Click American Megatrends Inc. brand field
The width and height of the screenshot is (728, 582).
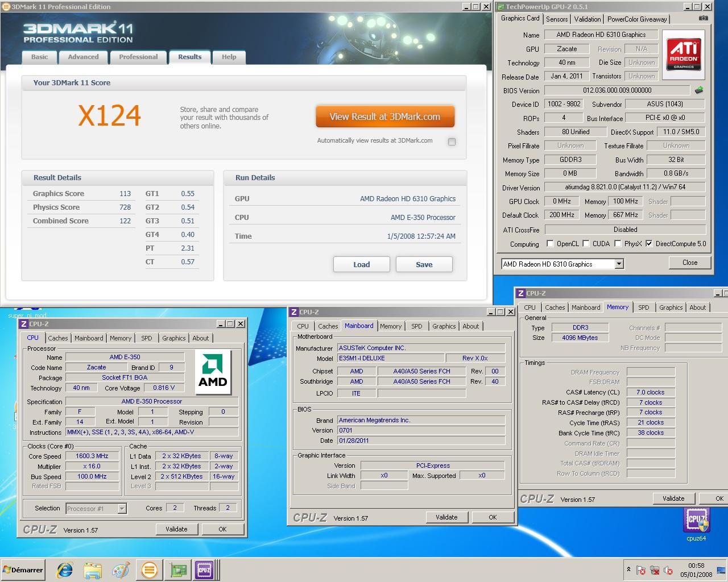[421, 420]
